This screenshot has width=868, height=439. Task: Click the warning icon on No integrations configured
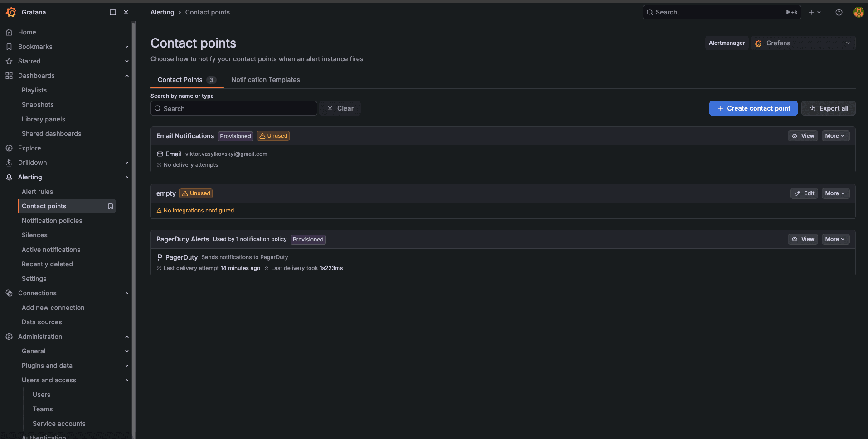pyautogui.click(x=159, y=211)
